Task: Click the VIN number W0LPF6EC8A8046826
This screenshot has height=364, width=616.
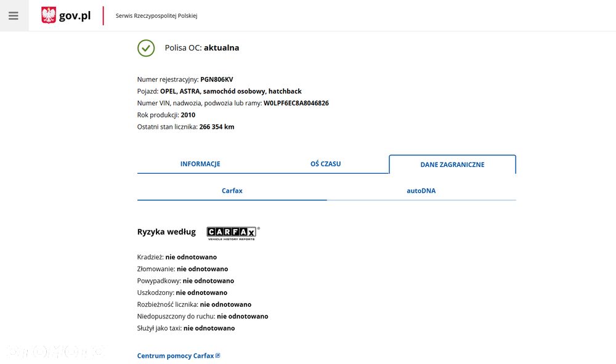Action: point(296,103)
